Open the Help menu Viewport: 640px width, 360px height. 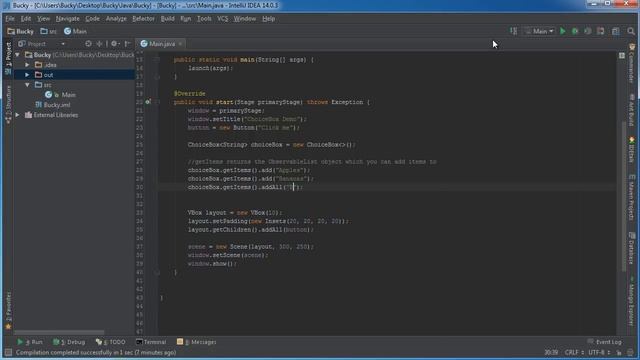click(268, 19)
